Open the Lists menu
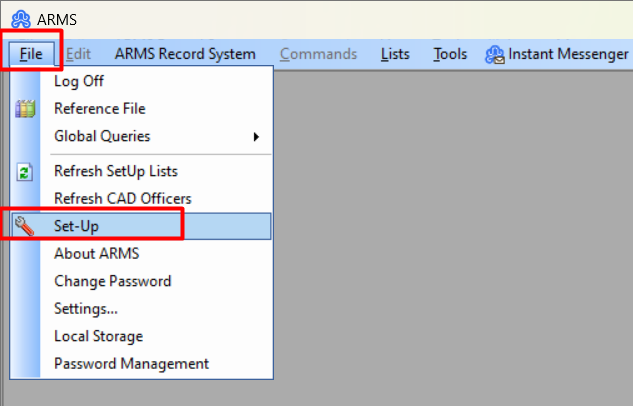Image resolution: width=633 pixels, height=406 pixels. tap(395, 54)
